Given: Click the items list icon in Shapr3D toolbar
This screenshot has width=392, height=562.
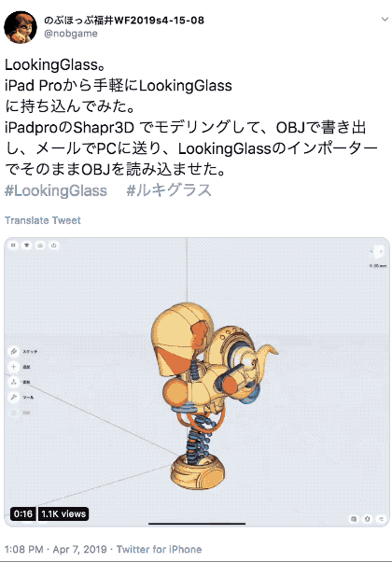Looking at the screenshot, I should click(26, 246).
